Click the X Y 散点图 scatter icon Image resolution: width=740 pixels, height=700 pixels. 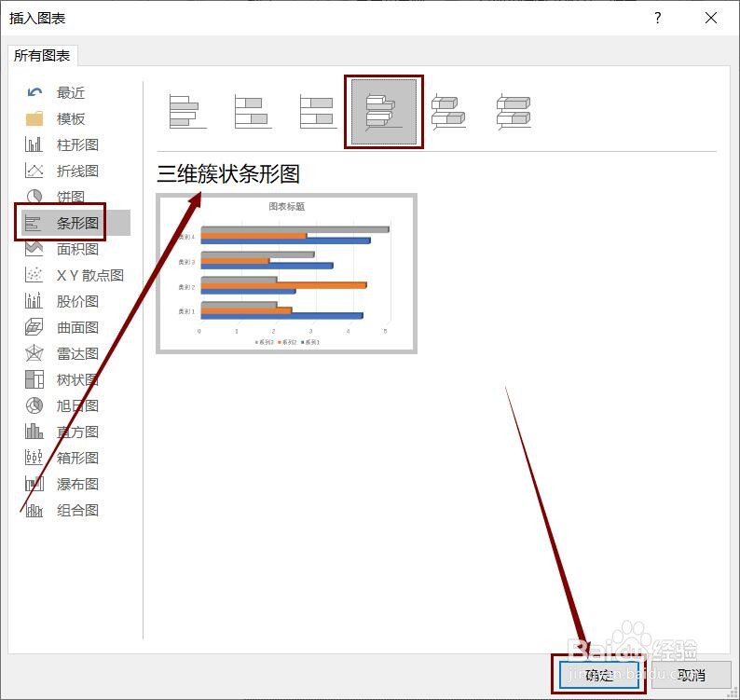click(34, 275)
